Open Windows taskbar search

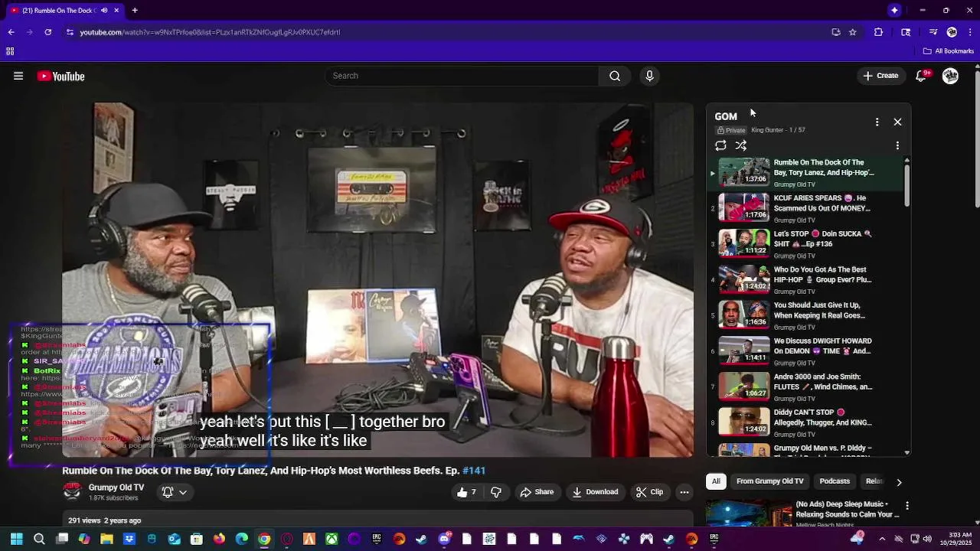pos(39,539)
